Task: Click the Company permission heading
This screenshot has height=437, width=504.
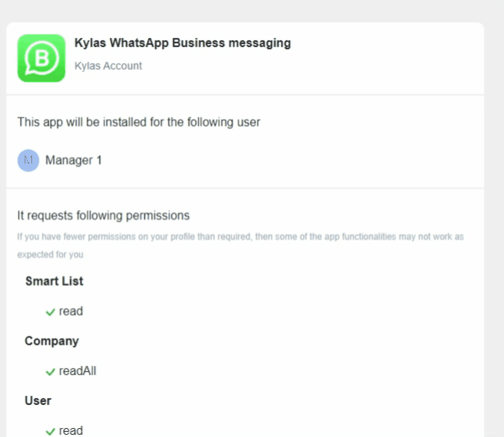Action: [52, 341]
